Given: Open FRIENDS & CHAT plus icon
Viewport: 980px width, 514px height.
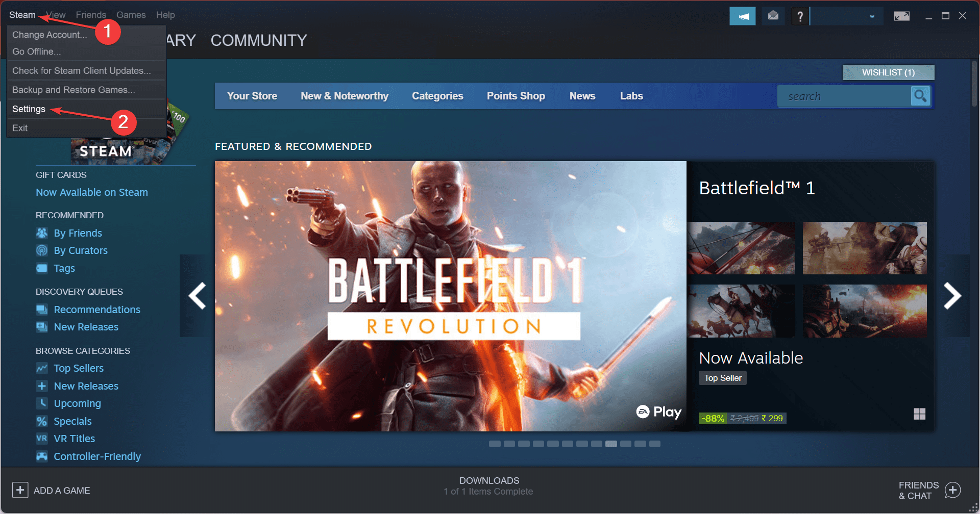Looking at the screenshot, I should (952, 491).
